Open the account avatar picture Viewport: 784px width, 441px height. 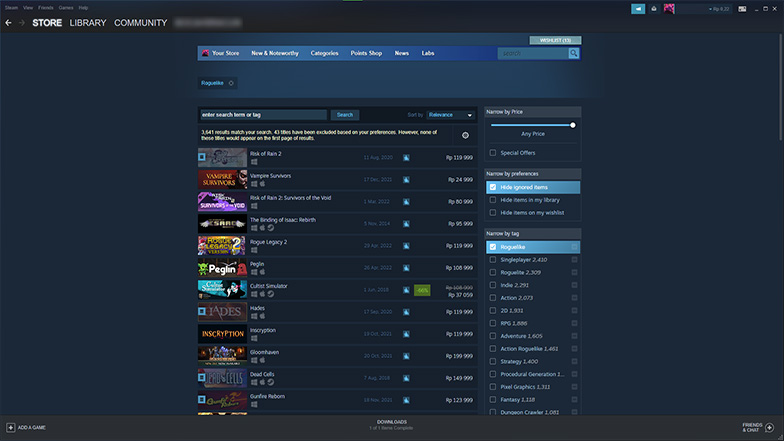pyautogui.click(x=669, y=8)
